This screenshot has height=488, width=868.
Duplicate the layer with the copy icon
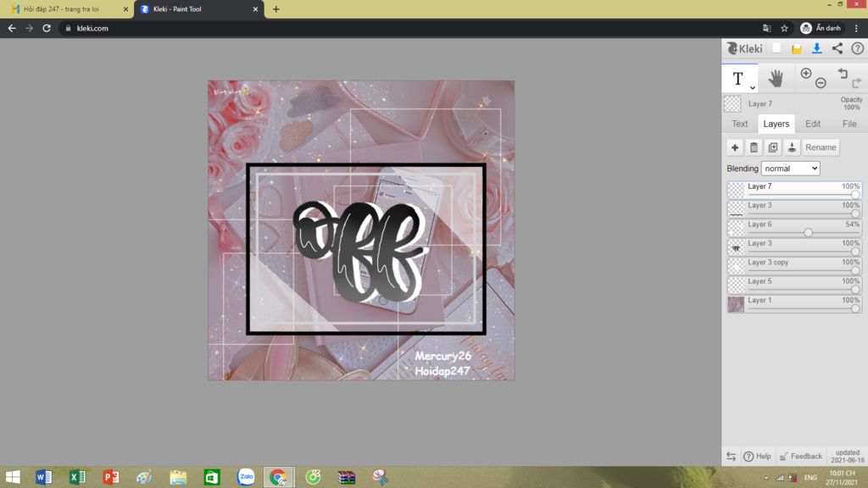(x=773, y=147)
